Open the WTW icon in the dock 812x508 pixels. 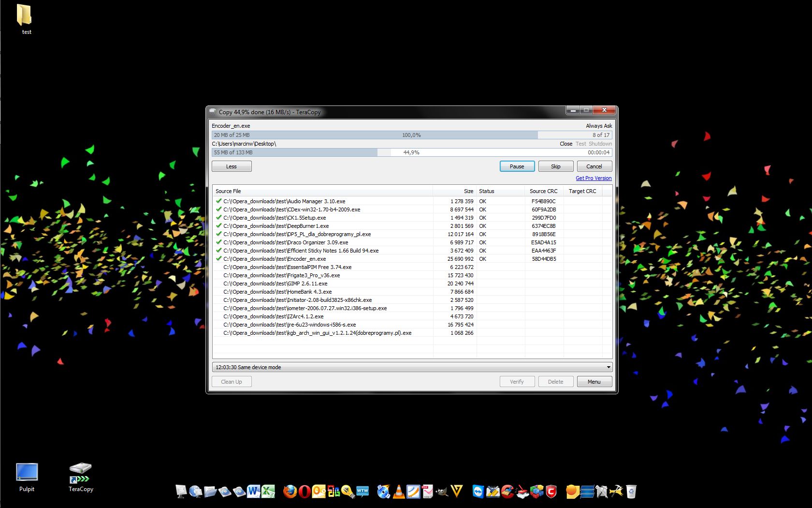[362, 492]
